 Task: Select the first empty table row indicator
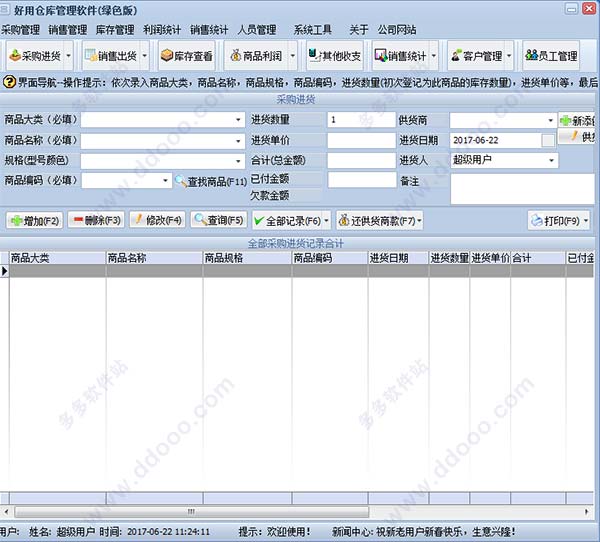coord(5,271)
